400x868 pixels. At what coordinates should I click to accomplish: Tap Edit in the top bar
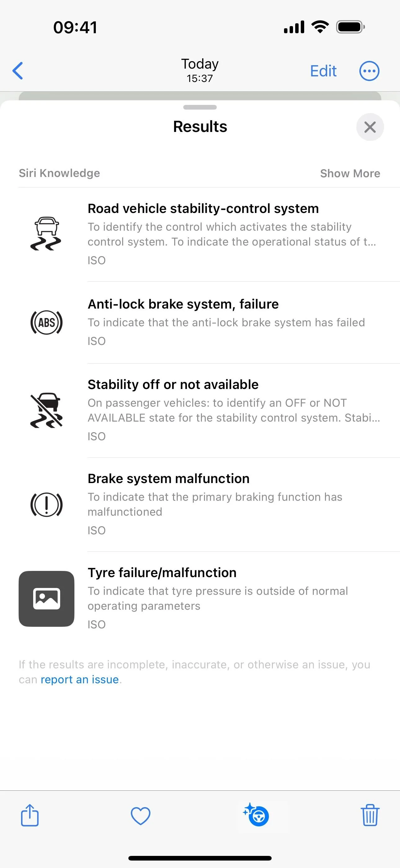[x=323, y=71]
